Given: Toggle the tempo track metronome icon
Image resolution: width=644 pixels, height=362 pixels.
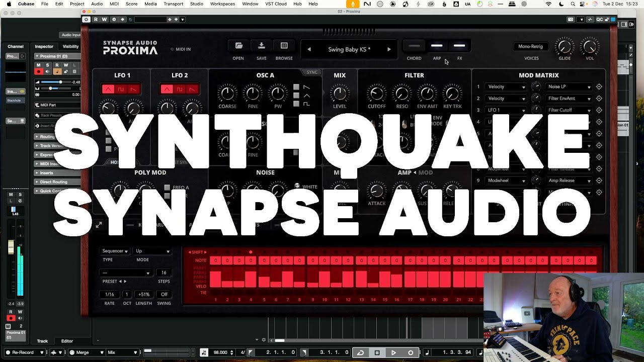Looking at the screenshot, I should point(204,352).
